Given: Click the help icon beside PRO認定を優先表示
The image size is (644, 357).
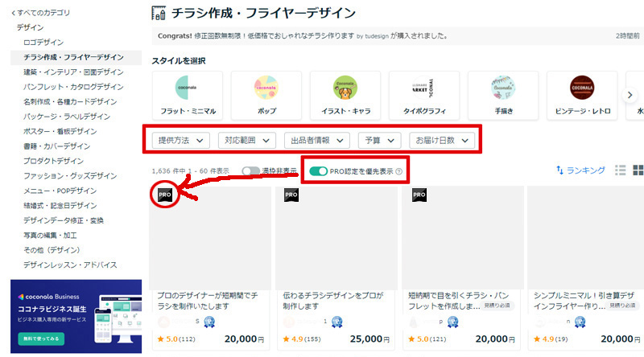Looking at the screenshot, I should [x=399, y=171].
